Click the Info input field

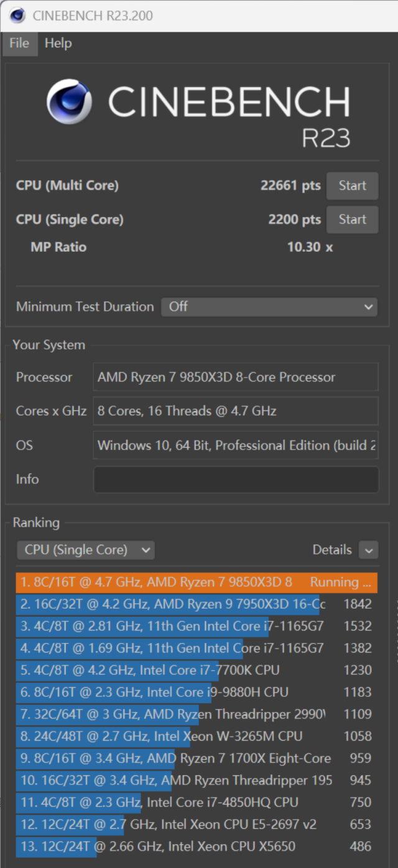[236, 479]
